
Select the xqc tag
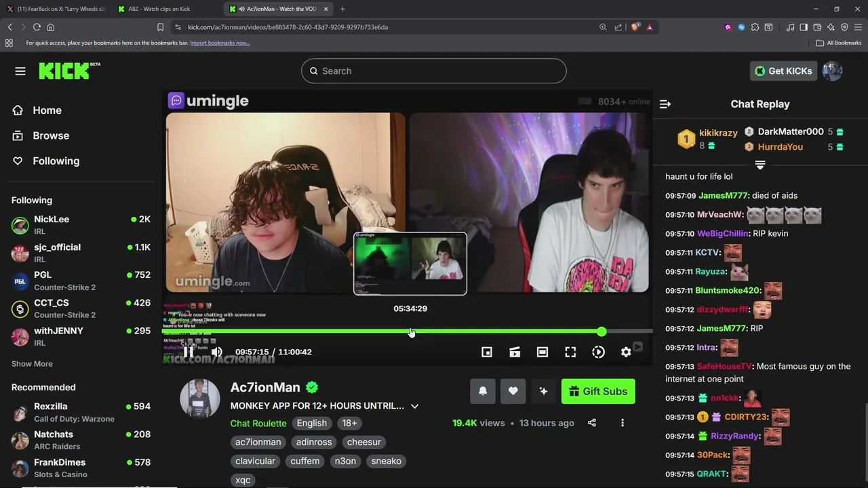click(243, 480)
